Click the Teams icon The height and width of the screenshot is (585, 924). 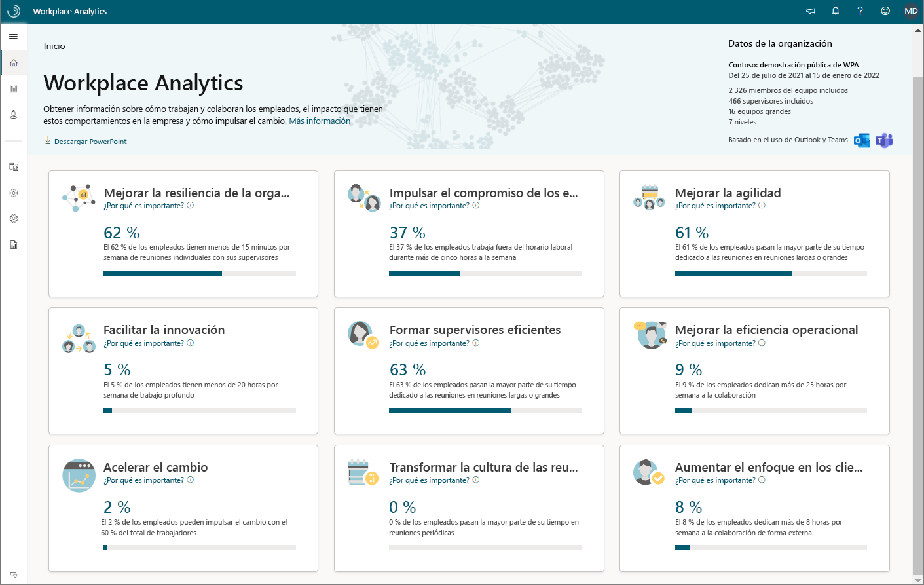(884, 140)
